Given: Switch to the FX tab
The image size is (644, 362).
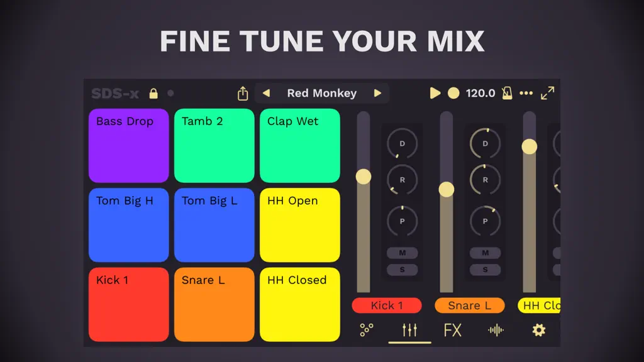Looking at the screenshot, I should pos(453,330).
